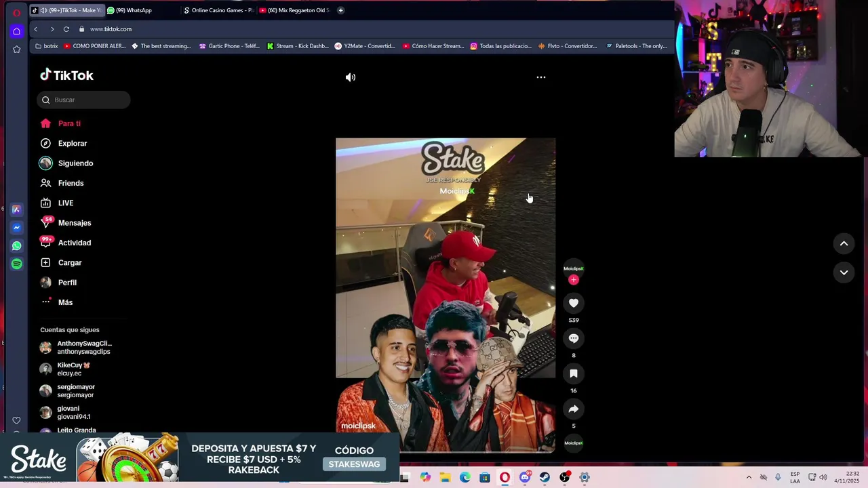Open Cómo Hacer Stream bookmark

(x=433, y=46)
